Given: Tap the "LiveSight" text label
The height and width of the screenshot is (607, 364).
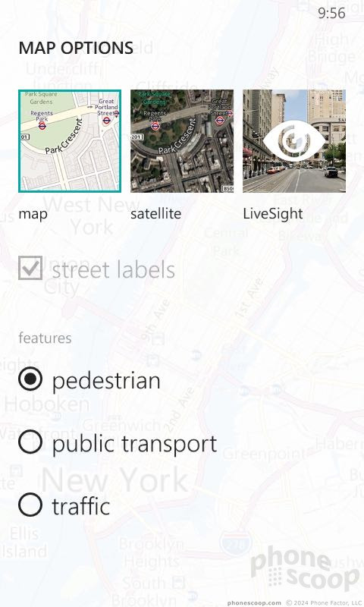Looking at the screenshot, I should point(273,214).
